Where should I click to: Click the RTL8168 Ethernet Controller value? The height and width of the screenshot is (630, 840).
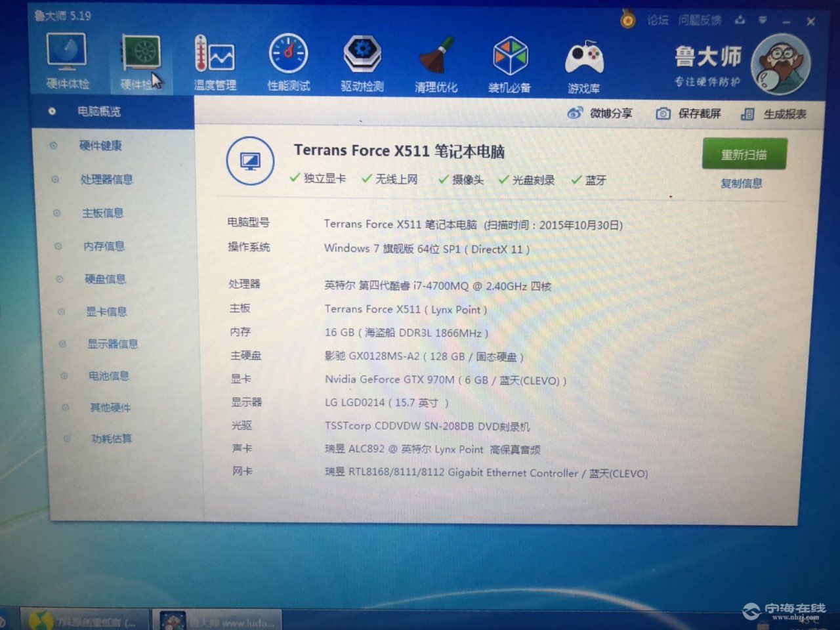486,473
